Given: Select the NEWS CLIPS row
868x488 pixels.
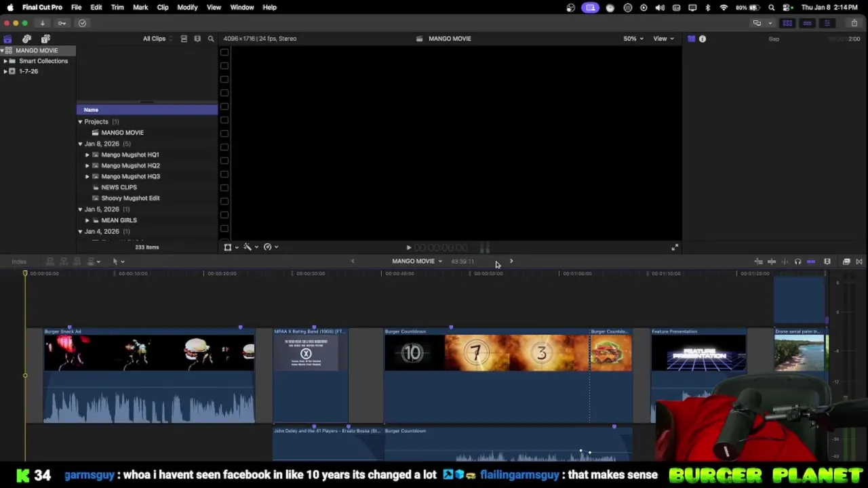Looking at the screenshot, I should pyautogui.click(x=147, y=187).
